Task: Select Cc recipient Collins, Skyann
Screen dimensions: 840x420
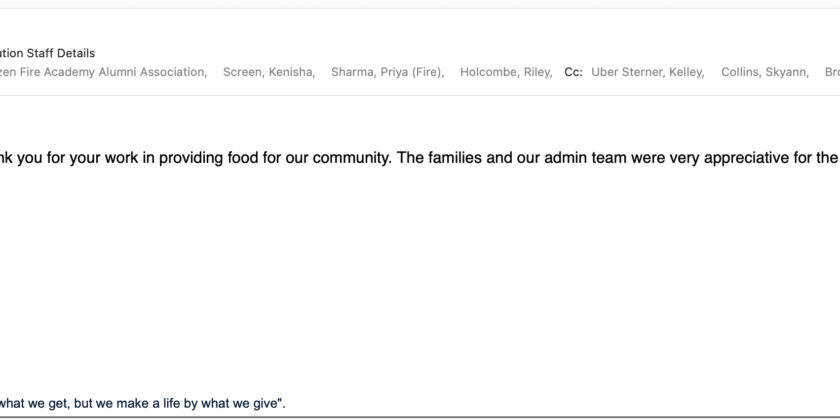Action: [x=765, y=72]
